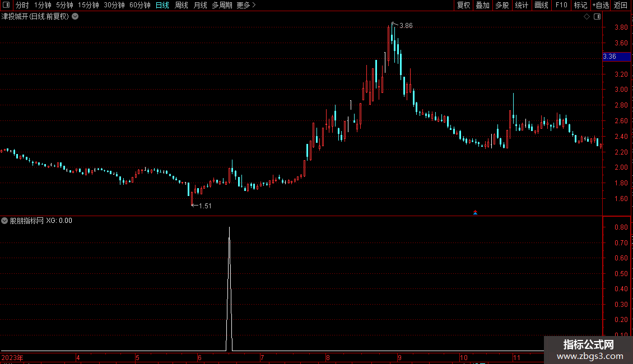The width and height of the screenshot is (633, 364).
Task: Switch to 周线 weekly chart
Action: click(181, 5)
